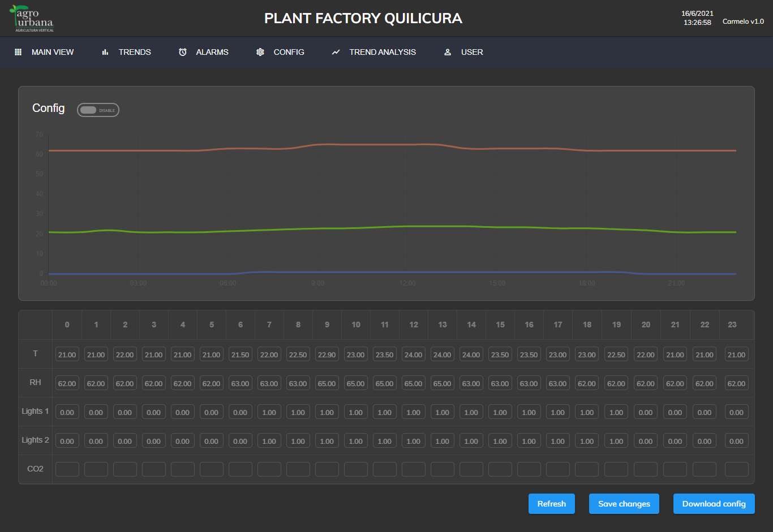Viewport: 773px width, 532px height.
Task: Select the Lights 2 input for hour 3
Action: click(x=154, y=441)
